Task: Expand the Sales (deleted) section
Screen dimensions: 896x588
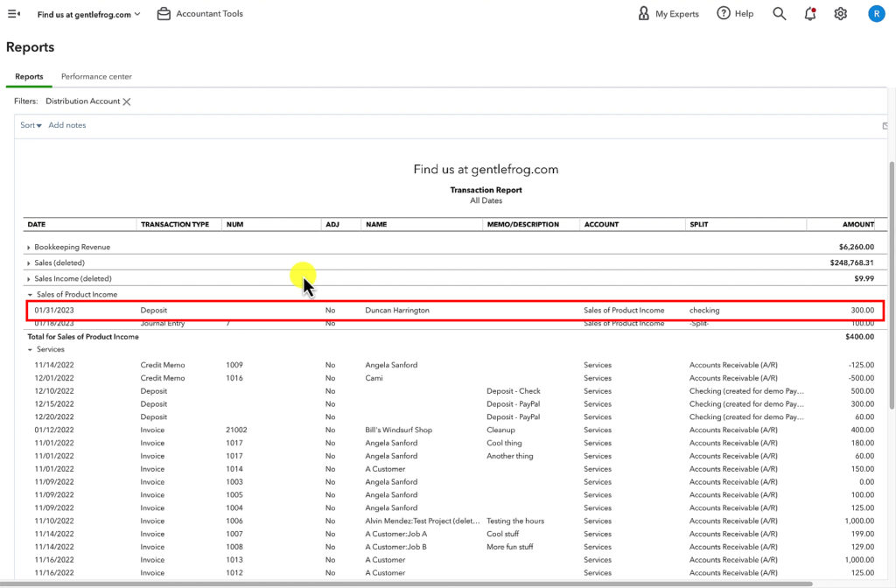Action: tap(27, 262)
